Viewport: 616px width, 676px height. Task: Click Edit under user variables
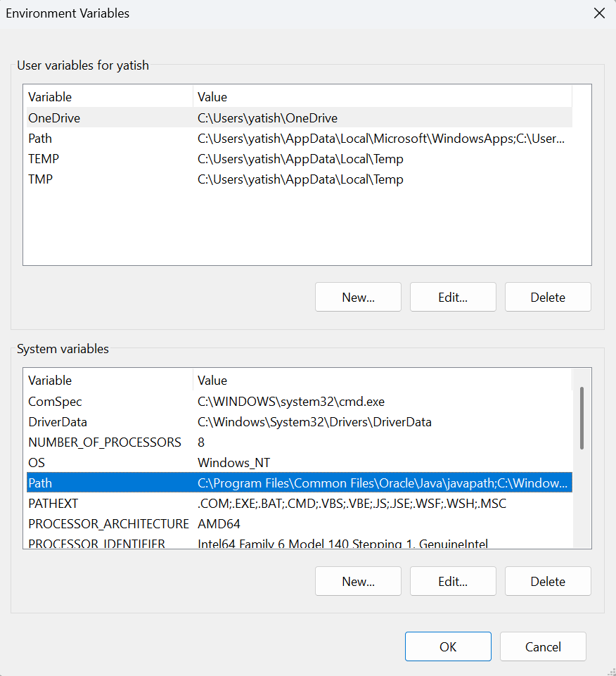point(452,296)
